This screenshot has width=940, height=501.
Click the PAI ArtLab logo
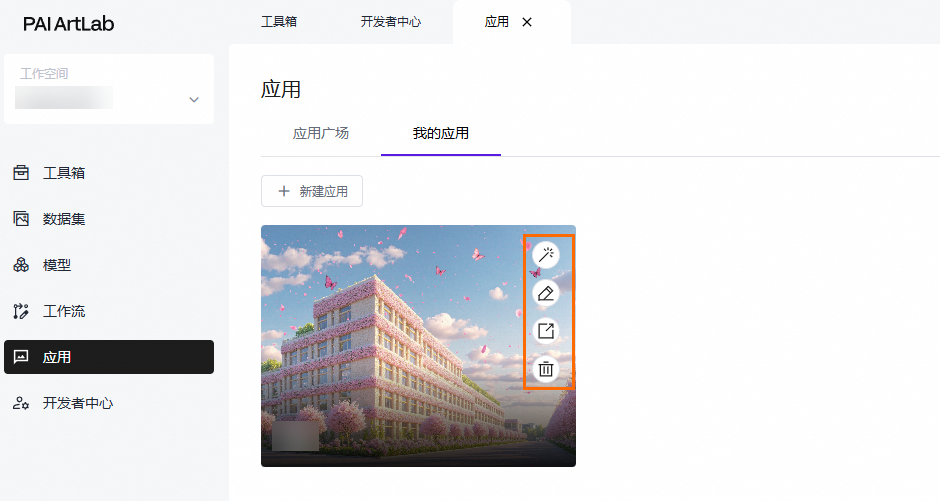pyautogui.click(x=68, y=24)
